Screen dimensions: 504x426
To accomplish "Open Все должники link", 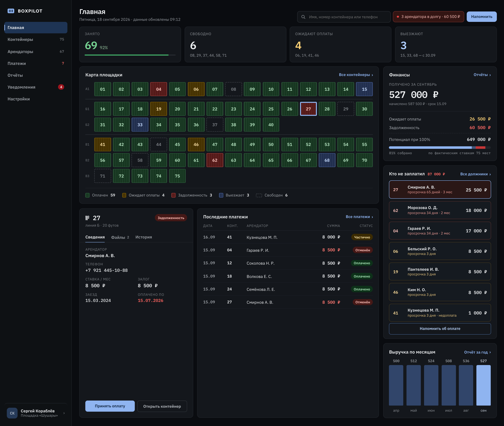I will pyautogui.click(x=475, y=174).
